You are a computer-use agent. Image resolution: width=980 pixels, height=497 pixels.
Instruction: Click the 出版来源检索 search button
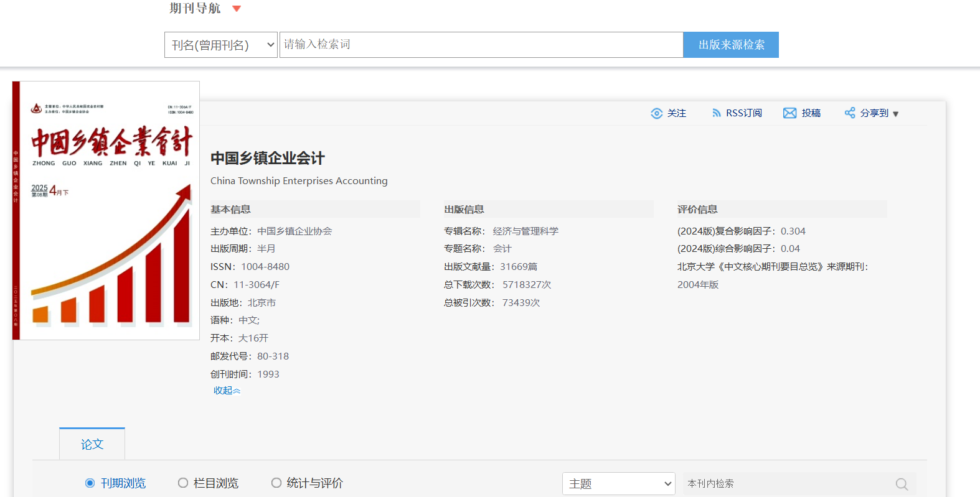click(x=730, y=45)
